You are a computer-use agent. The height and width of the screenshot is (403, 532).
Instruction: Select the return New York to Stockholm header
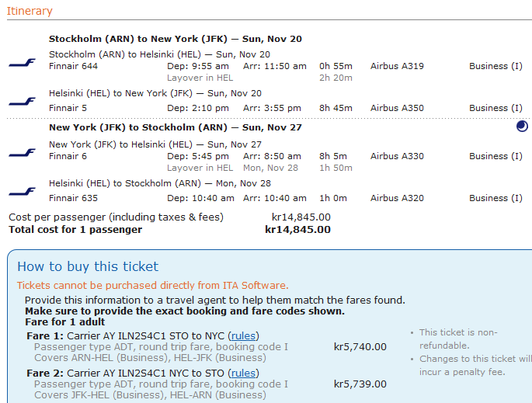pyautogui.click(x=175, y=127)
